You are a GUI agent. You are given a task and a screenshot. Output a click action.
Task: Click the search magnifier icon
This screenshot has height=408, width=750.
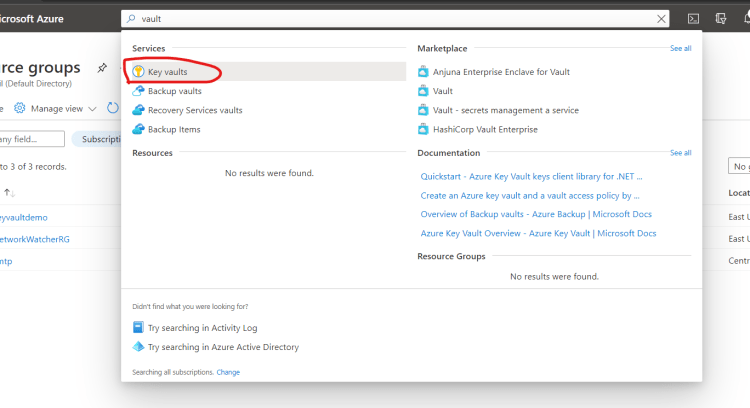pos(131,19)
